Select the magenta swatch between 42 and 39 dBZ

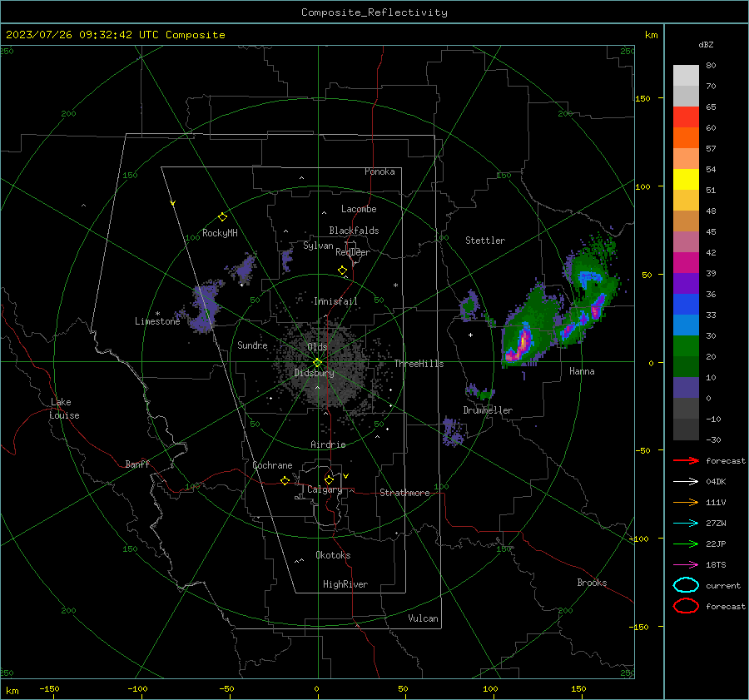686,263
